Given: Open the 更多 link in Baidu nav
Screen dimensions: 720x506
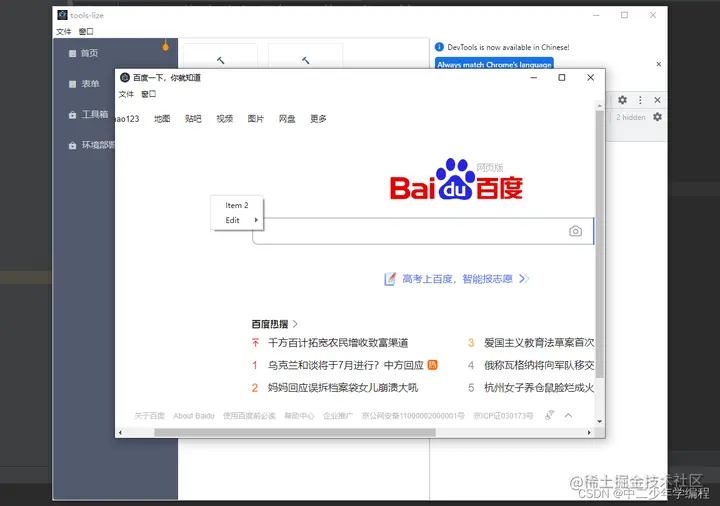Looking at the screenshot, I should (x=318, y=119).
